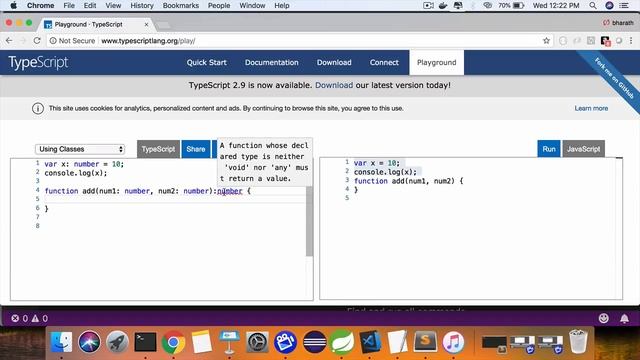
Task: Click Fork me on GitHub ribbon
Action: [x=614, y=79]
